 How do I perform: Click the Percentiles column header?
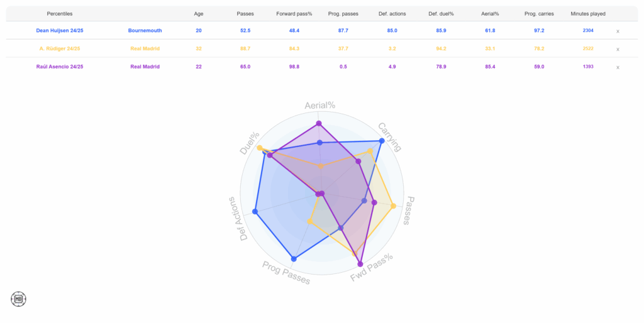tap(60, 13)
